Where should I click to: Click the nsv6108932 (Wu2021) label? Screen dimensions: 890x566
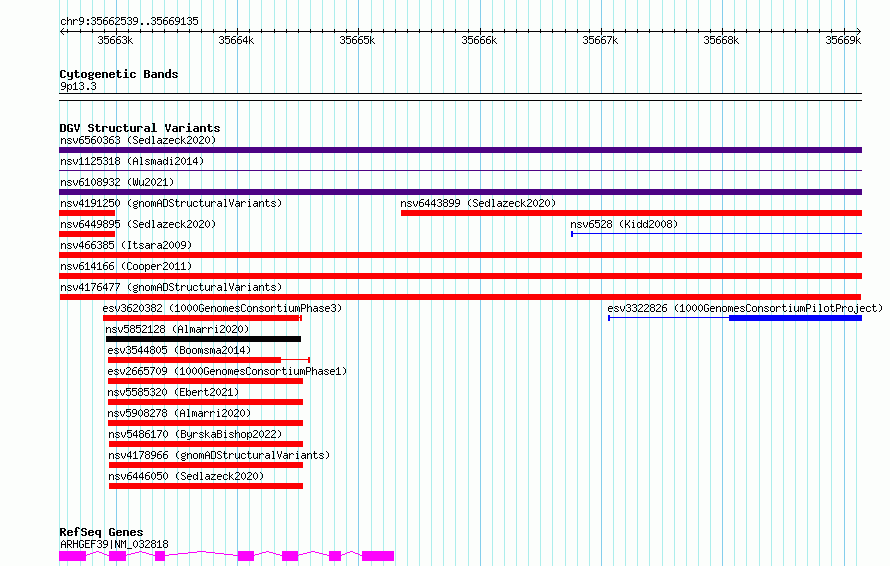pyautogui.click(x=117, y=182)
